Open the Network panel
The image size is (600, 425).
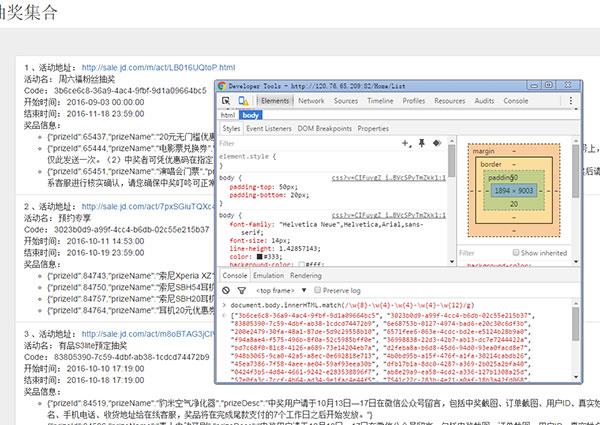click(311, 101)
